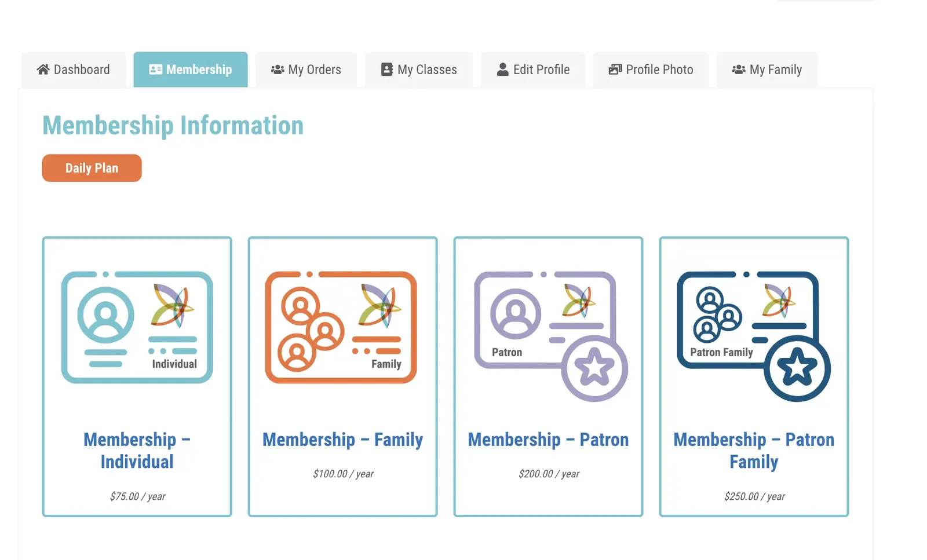Click the person icon beside Edit Profile
927x560 pixels.
tap(503, 69)
